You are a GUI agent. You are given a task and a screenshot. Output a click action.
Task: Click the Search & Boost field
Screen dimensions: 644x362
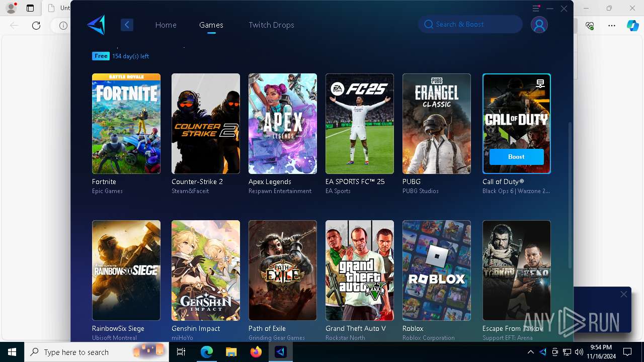pyautogui.click(x=470, y=24)
